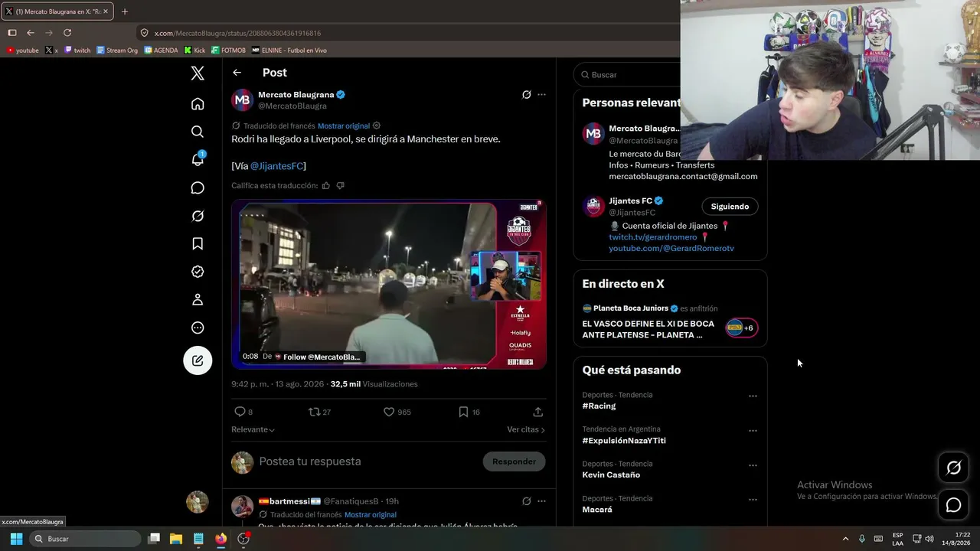
Task: Open three-dot menu on Mercato Blaugrana post
Action: coord(541,95)
